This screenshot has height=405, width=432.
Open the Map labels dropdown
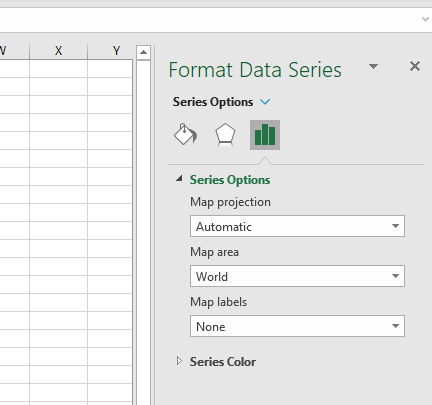(297, 326)
